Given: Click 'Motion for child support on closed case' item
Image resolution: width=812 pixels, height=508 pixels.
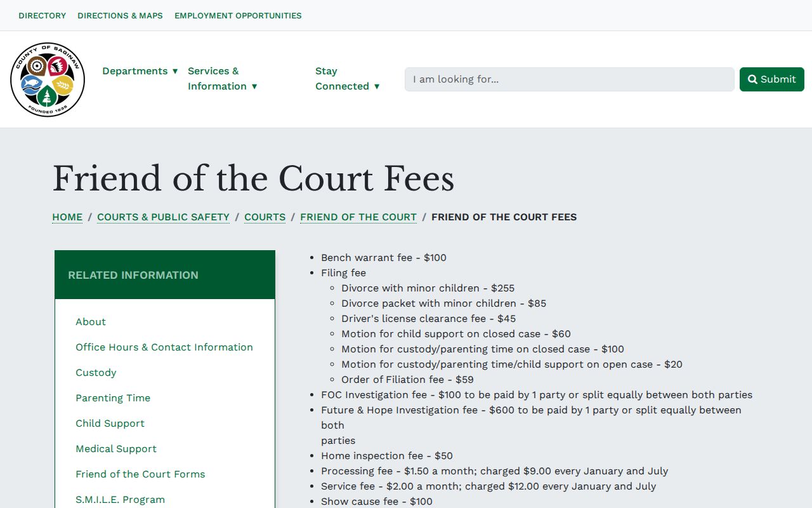Looking at the screenshot, I should point(456,334).
